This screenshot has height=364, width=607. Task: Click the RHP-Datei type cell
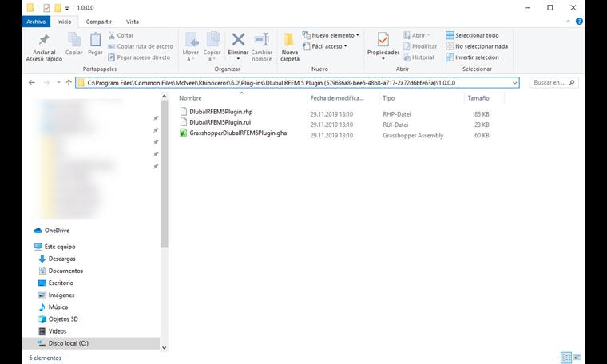point(396,114)
